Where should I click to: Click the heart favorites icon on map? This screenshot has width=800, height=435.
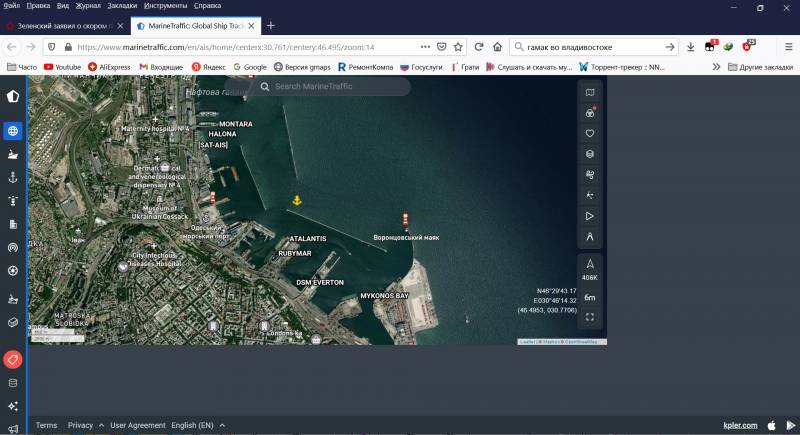click(590, 133)
